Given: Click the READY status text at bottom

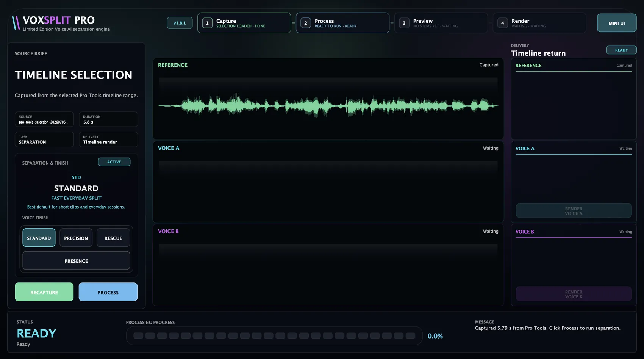Looking at the screenshot, I should pyautogui.click(x=36, y=334).
